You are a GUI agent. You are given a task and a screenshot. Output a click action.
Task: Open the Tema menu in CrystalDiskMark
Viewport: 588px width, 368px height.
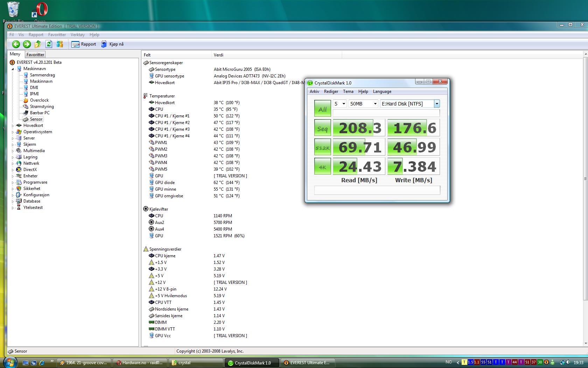click(x=348, y=91)
